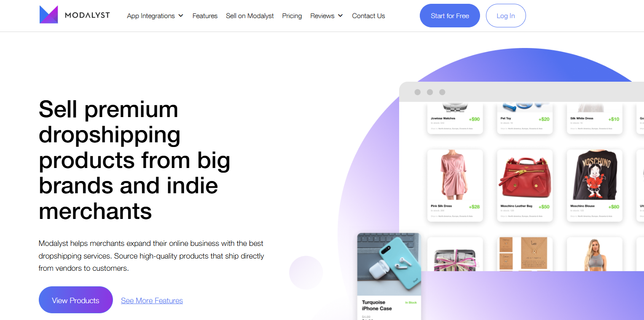
Task: Expand the App Integrations chevron
Action: tap(181, 16)
